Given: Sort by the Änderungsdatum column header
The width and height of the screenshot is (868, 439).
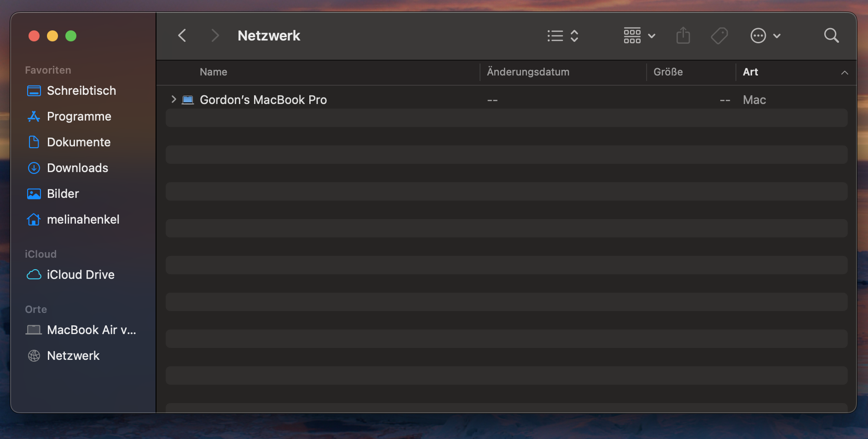Looking at the screenshot, I should (528, 72).
